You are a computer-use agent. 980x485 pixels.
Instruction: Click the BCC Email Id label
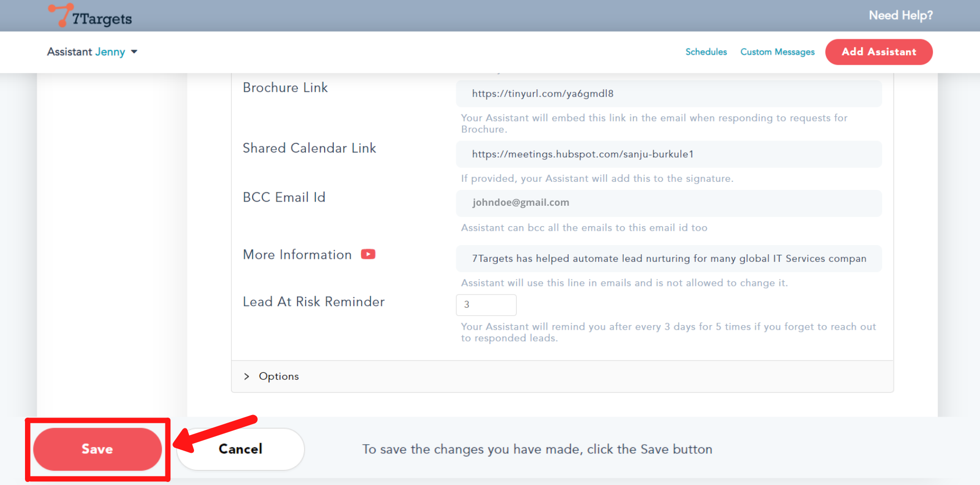284,198
